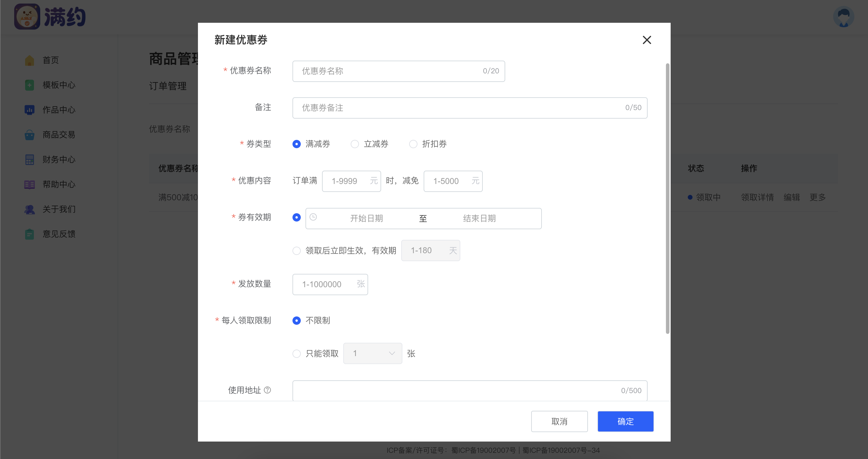Viewport: 868px width, 459px height.
Task: Confirm with the 确定 button
Action: (x=625, y=421)
